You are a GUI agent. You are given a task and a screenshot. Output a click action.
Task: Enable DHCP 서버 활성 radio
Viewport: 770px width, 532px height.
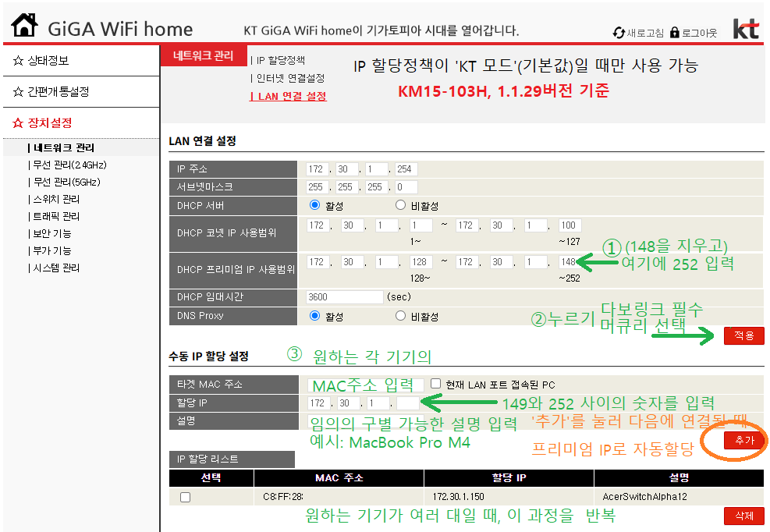[314, 205]
